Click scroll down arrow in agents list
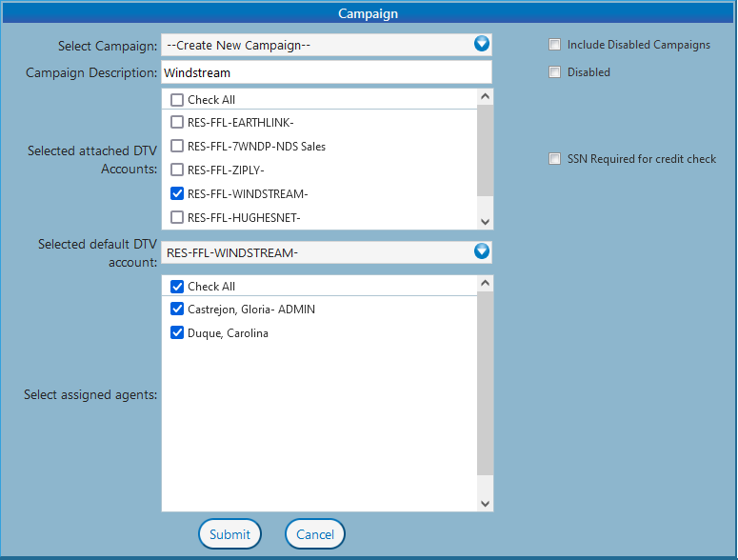Image resolution: width=738 pixels, height=560 pixels. click(485, 503)
